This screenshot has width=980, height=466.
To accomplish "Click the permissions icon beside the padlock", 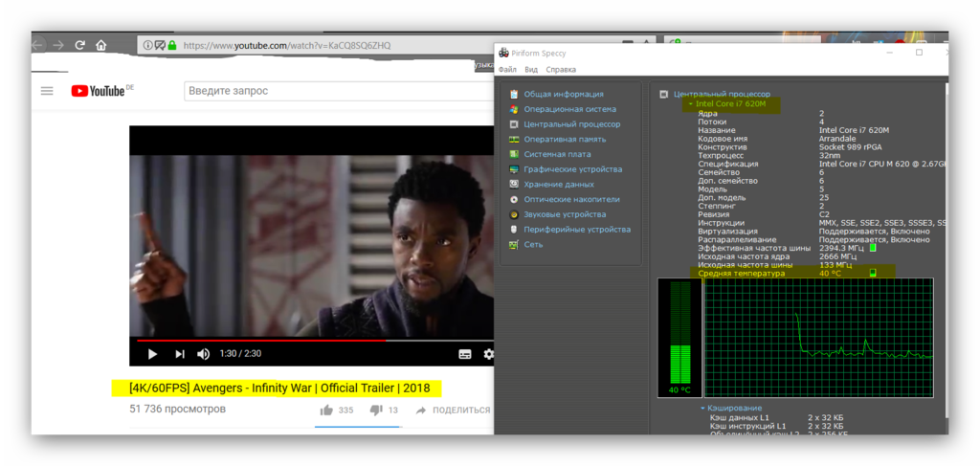I will coord(160,45).
